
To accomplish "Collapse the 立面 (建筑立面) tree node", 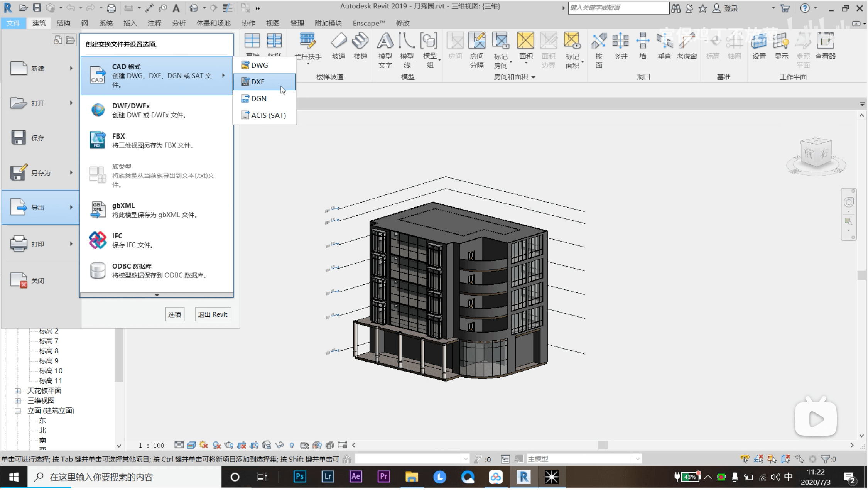I will click(x=18, y=411).
